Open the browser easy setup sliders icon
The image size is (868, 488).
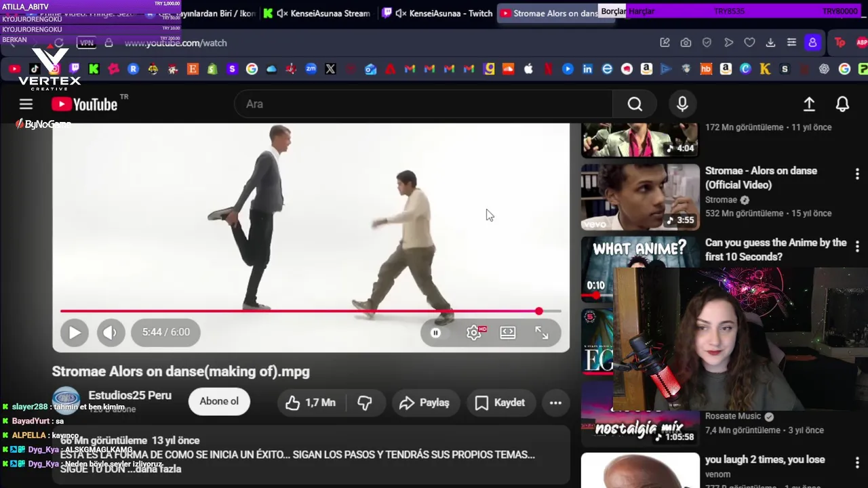click(791, 43)
